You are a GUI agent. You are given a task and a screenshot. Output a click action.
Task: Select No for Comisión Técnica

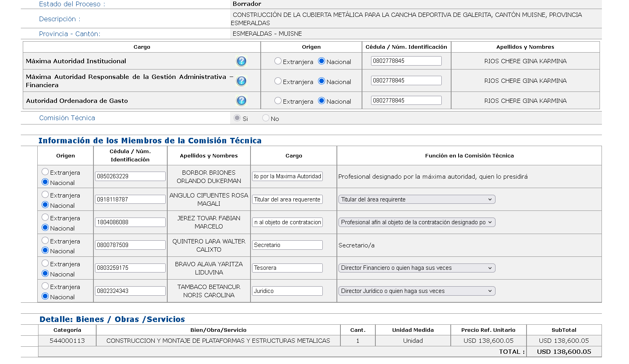(266, 118)
